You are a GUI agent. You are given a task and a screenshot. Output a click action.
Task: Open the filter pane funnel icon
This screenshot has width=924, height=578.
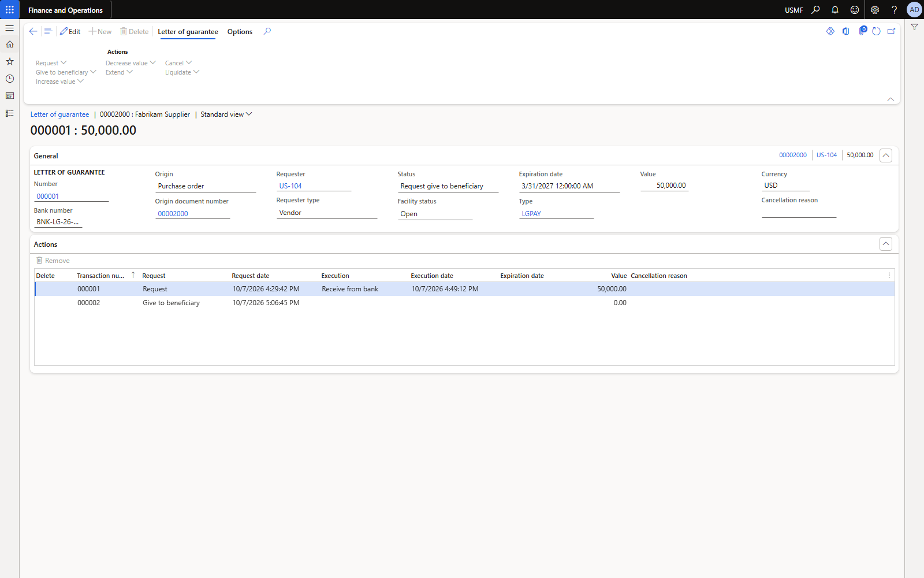(915, 27)
